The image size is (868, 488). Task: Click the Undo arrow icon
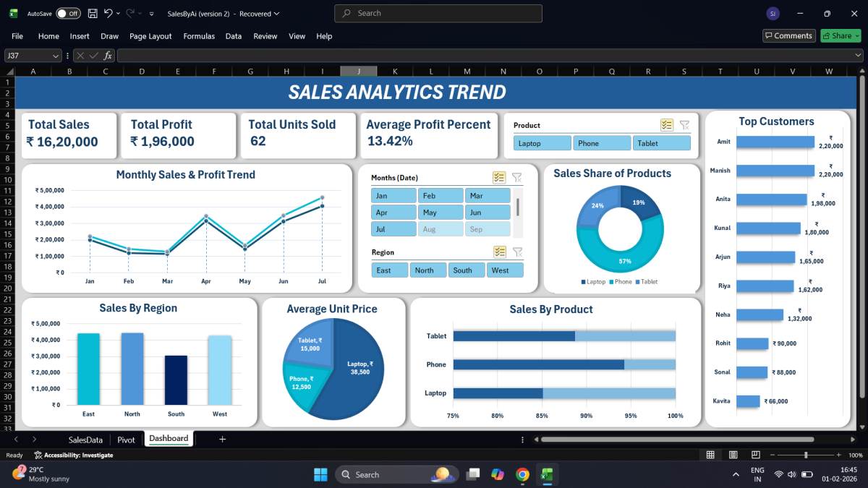pyautogui.click(x=109, y=14)
